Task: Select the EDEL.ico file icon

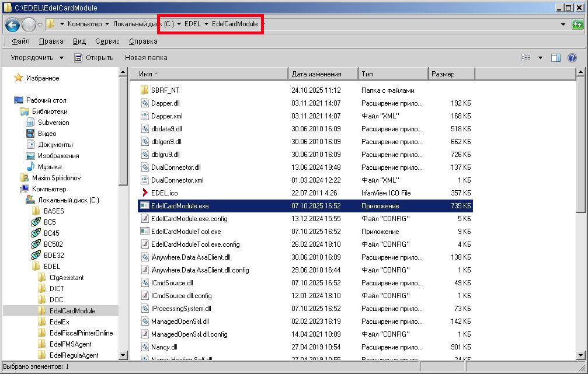Action: pos(145,193)
